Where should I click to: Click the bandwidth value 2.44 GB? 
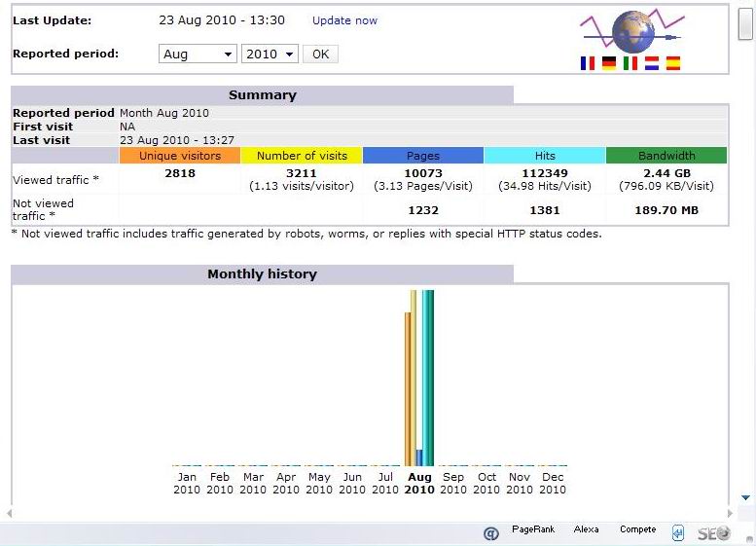666,173
